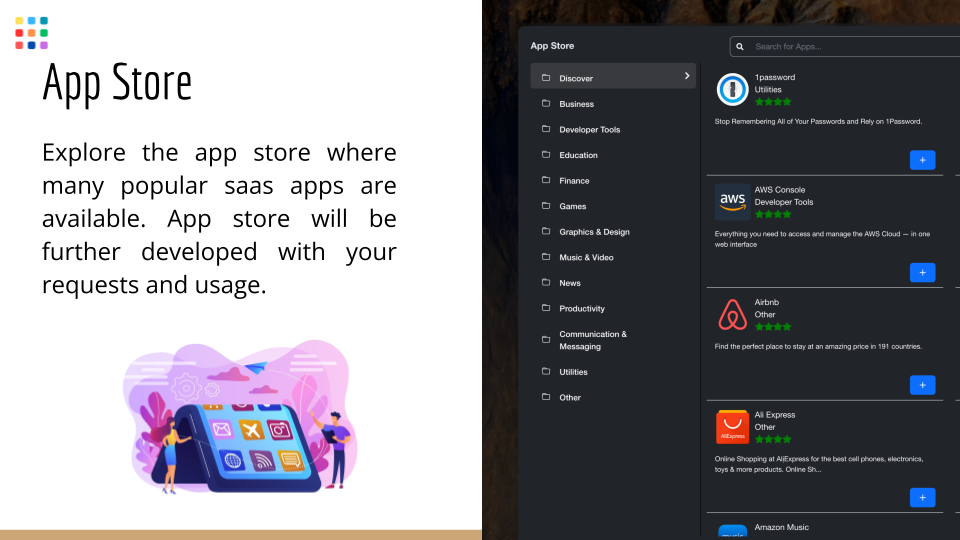Click the Ali Express star rating
This screenshot has height=540, width=960.
773,440
